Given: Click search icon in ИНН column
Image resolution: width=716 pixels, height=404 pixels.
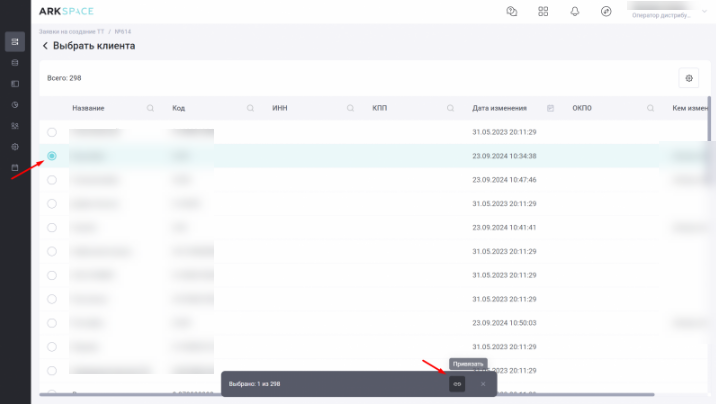Looking at the screenshot, I should [x=350, y=108].
